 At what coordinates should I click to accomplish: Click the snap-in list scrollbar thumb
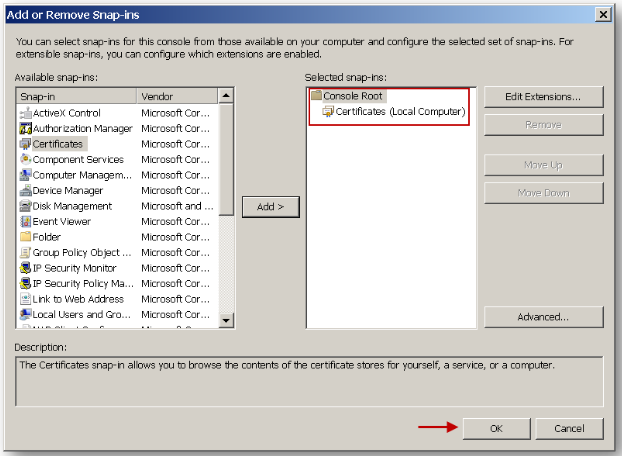pos(226,159)
